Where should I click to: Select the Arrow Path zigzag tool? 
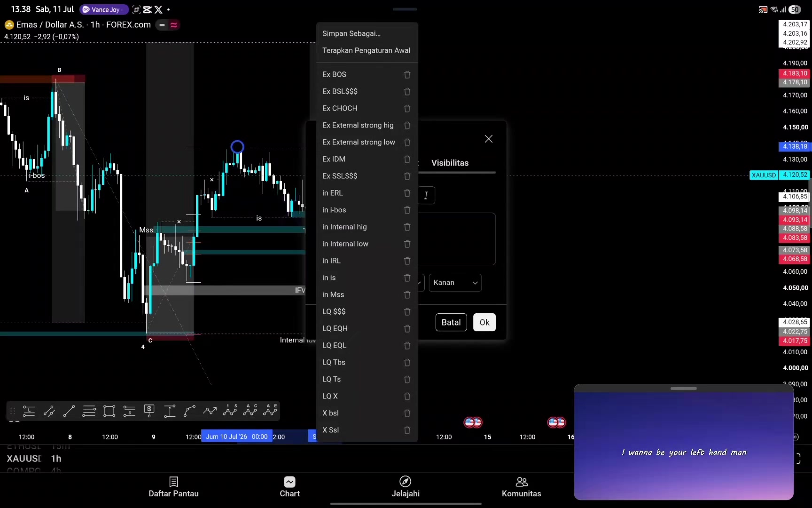point(210,411)
